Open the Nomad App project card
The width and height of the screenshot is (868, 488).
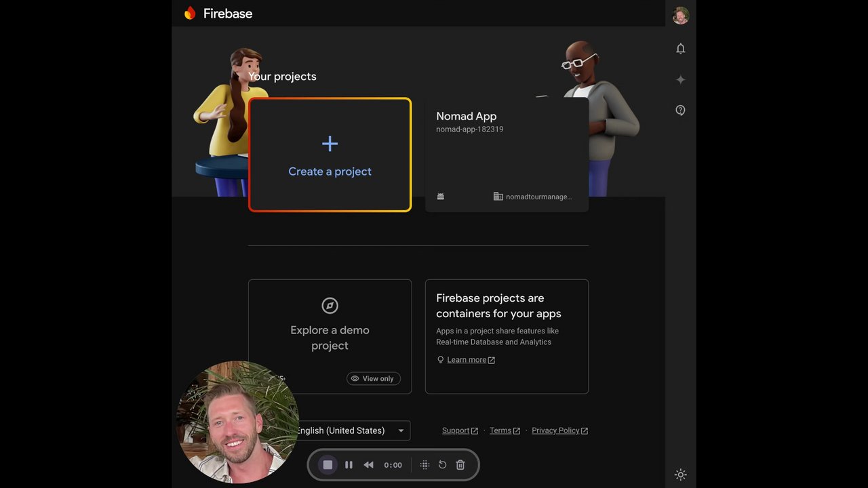(x=507, y=155)
